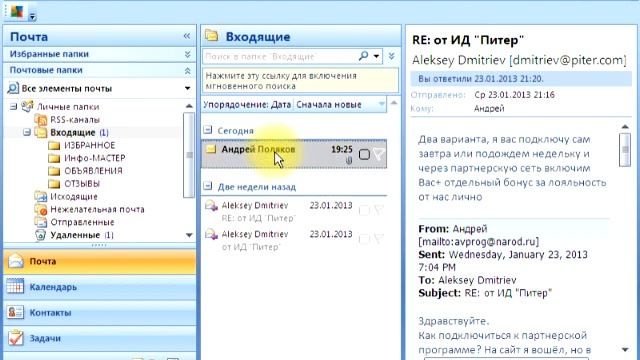Click the ИЗБРАННОЕ folder icon
This screenshot has width=640, height=360.
54,145
